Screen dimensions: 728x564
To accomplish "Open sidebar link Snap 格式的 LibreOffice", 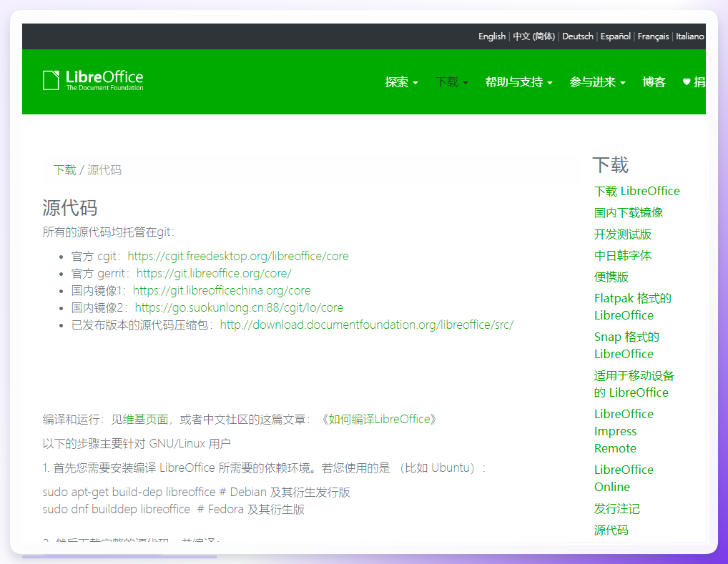I will pos(626,345).
